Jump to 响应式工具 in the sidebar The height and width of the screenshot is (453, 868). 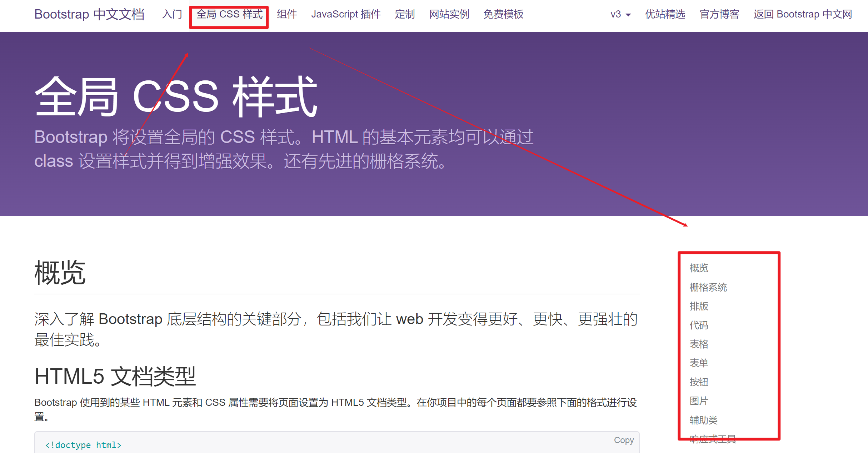point(713,439)
